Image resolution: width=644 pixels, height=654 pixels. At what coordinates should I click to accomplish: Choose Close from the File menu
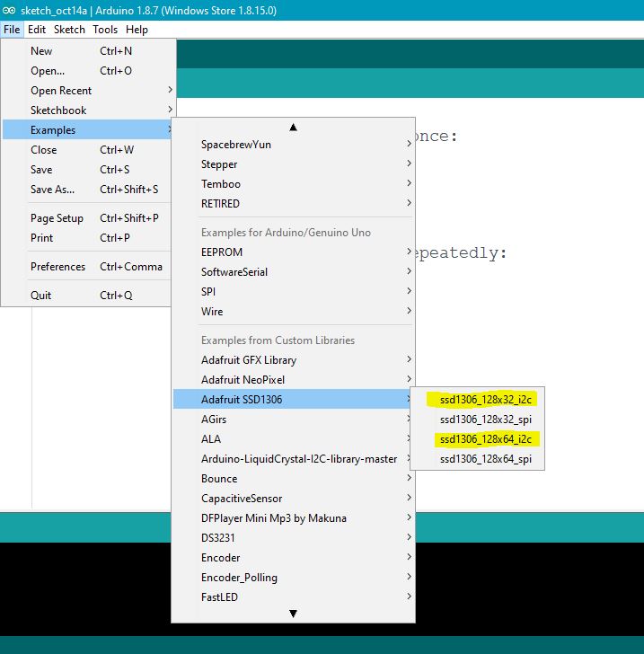pyautogui.click(x=87, y=150)
